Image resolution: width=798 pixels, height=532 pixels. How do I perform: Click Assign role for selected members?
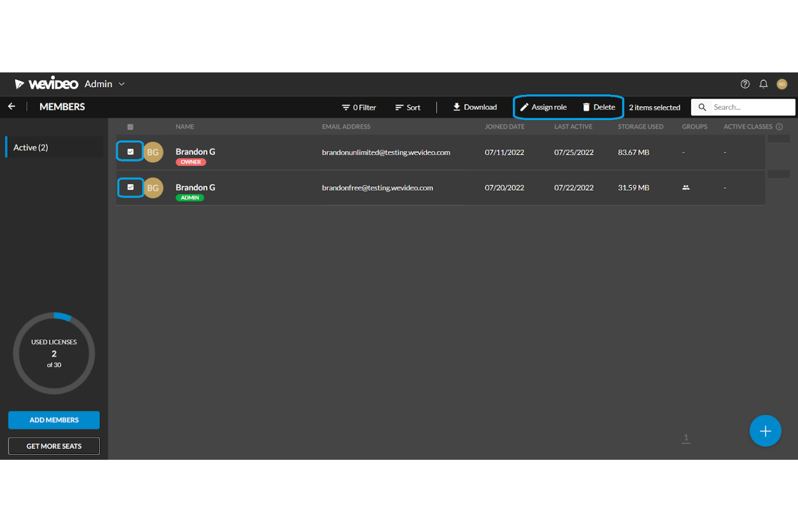[x=544, y=107]
